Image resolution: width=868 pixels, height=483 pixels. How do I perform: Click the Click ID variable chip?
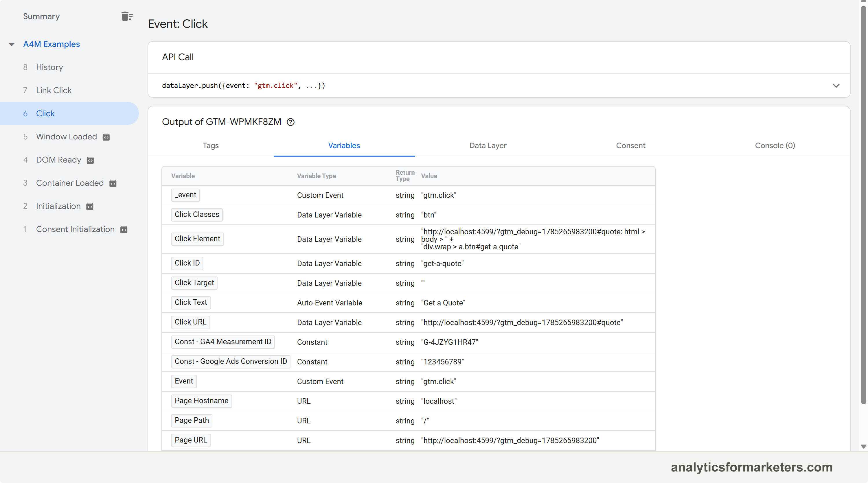pyautogui.click(x=187, y=263)
